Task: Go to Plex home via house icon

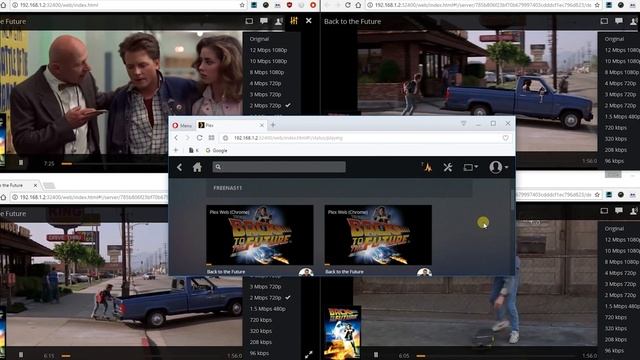Action: click(x=197, y=167)
